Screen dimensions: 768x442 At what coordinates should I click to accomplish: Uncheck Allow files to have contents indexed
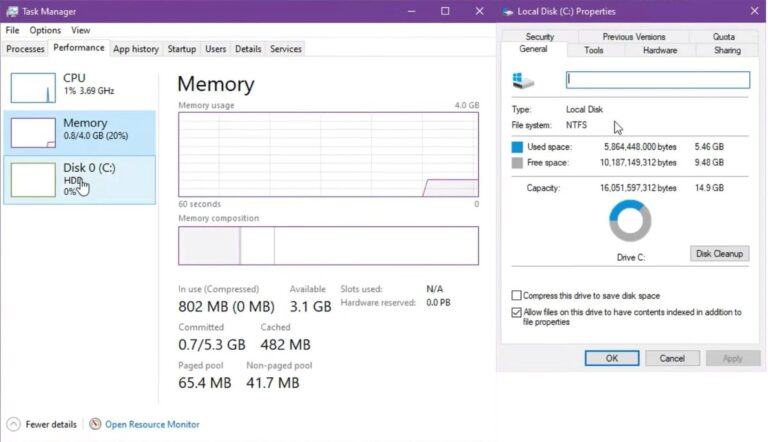(517, 313)
